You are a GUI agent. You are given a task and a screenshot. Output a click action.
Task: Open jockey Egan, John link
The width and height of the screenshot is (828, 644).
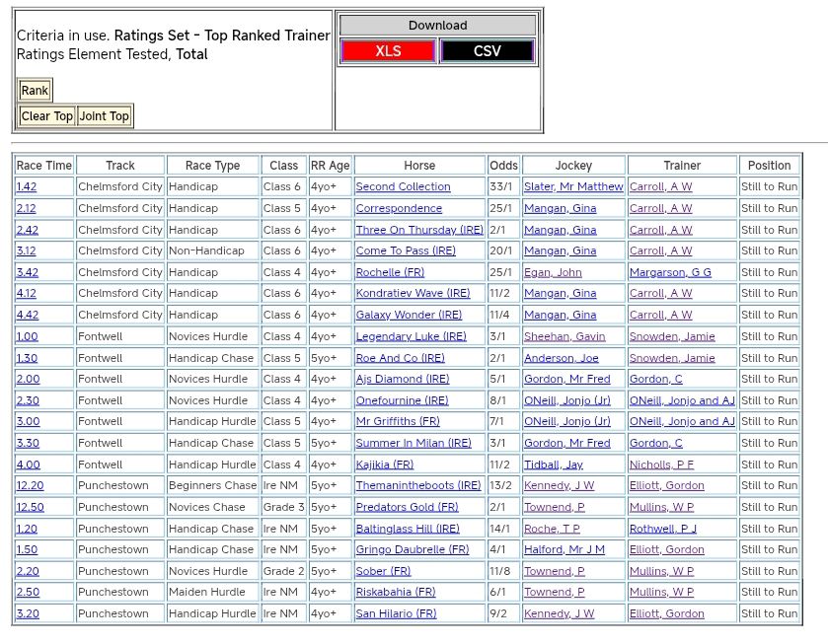553,272
